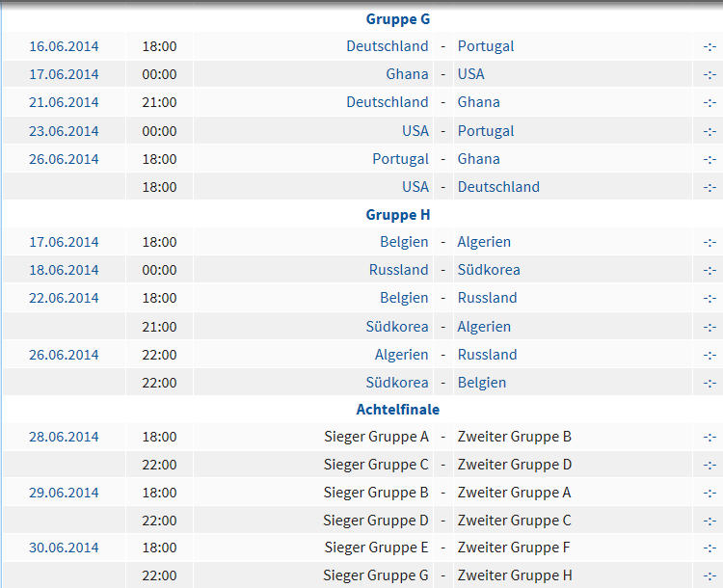Open Portugal link in first Gruppe G row
Image resolution: width=723 pixels, height=588 pixels.
coord(486,46)
